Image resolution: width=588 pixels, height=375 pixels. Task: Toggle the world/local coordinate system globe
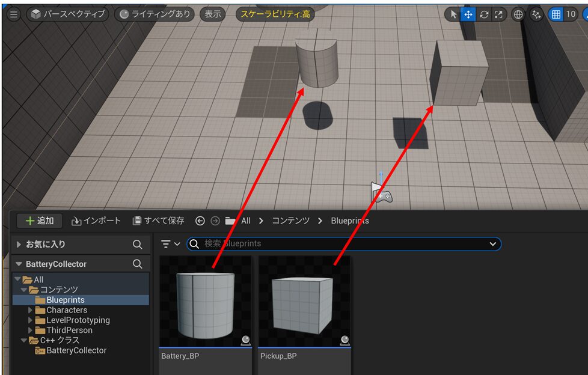518,14
